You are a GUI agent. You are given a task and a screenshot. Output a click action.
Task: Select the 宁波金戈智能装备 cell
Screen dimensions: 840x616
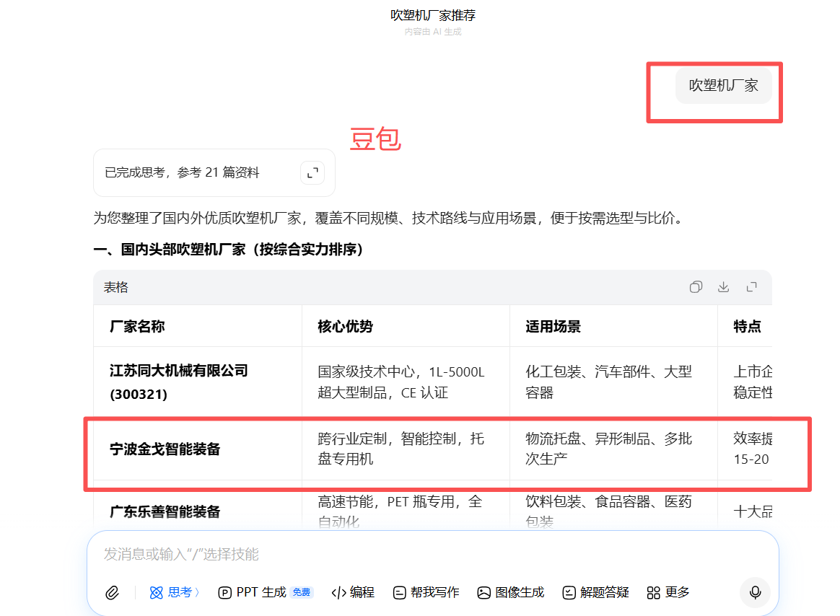pyautogui.click(x=198, y=449)
